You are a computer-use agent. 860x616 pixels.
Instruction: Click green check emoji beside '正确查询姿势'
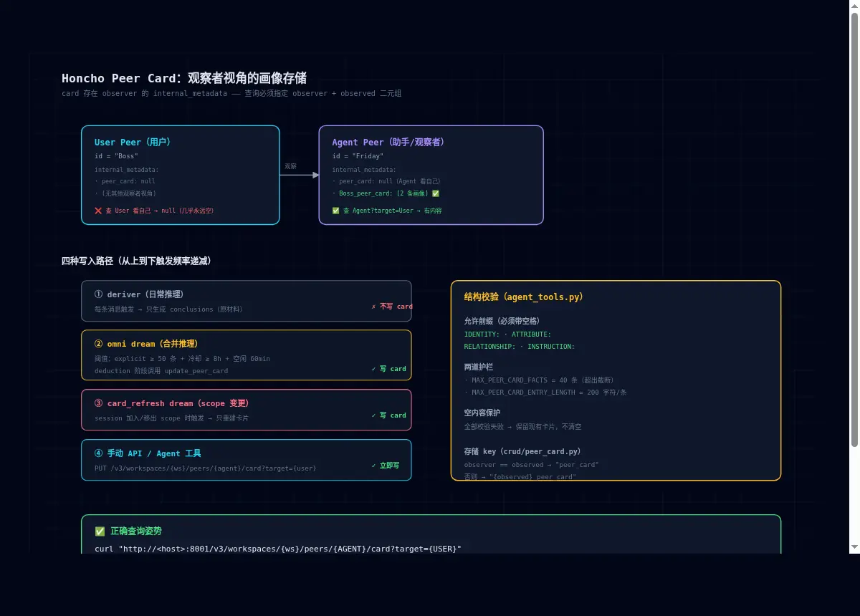coord(100,531)
